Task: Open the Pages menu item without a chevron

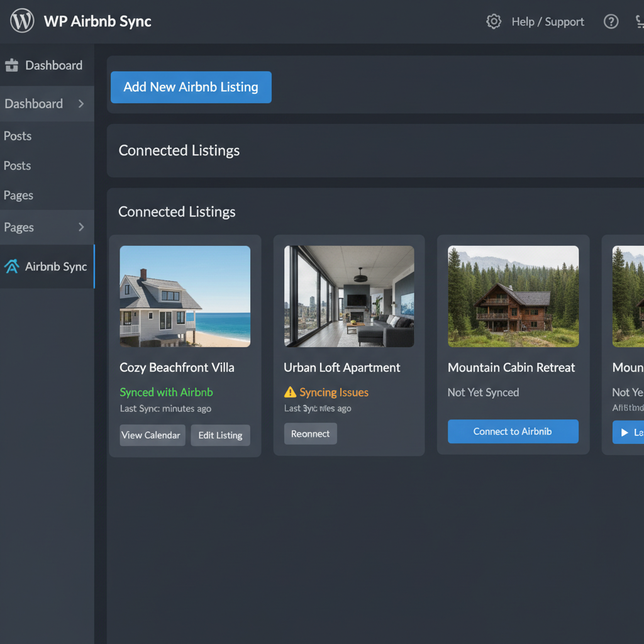Action: pos(18,196)
